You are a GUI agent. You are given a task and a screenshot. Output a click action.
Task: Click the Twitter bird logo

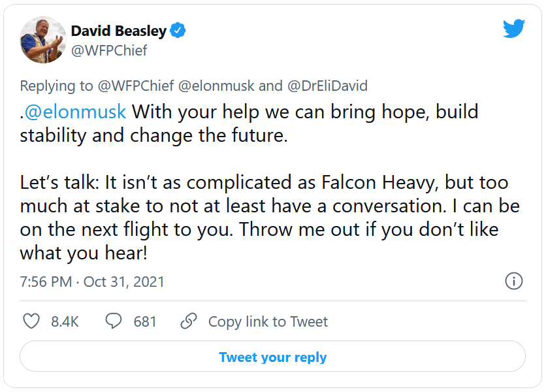click(514, 29)
